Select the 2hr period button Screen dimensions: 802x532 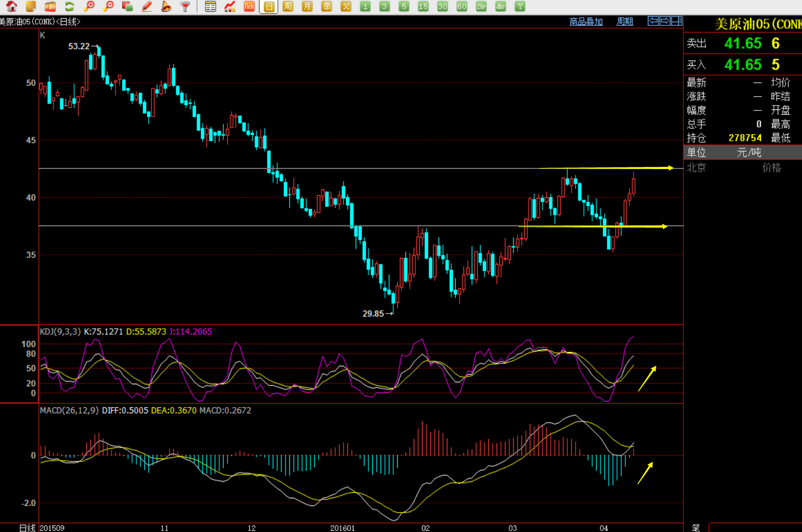pyautogui.click(x=481, y=7)
